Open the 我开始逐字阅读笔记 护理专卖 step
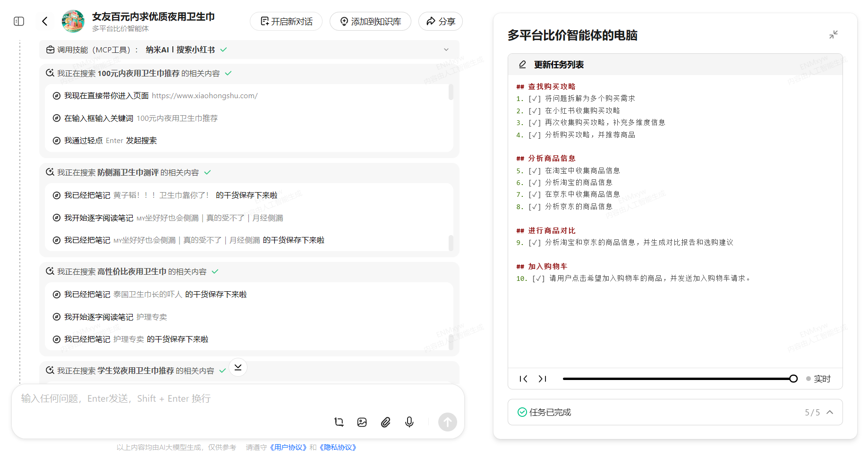This screenshot has width=868, height=456. 110,317
